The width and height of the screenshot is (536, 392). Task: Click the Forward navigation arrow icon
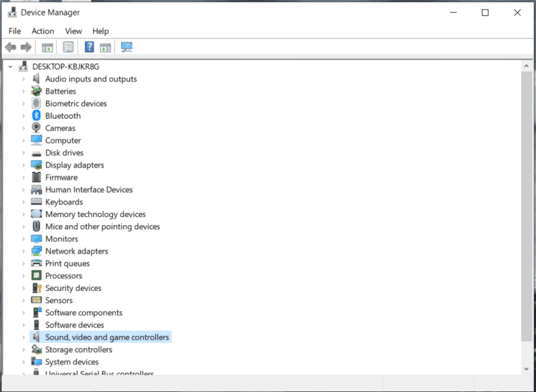click(25, 47)
